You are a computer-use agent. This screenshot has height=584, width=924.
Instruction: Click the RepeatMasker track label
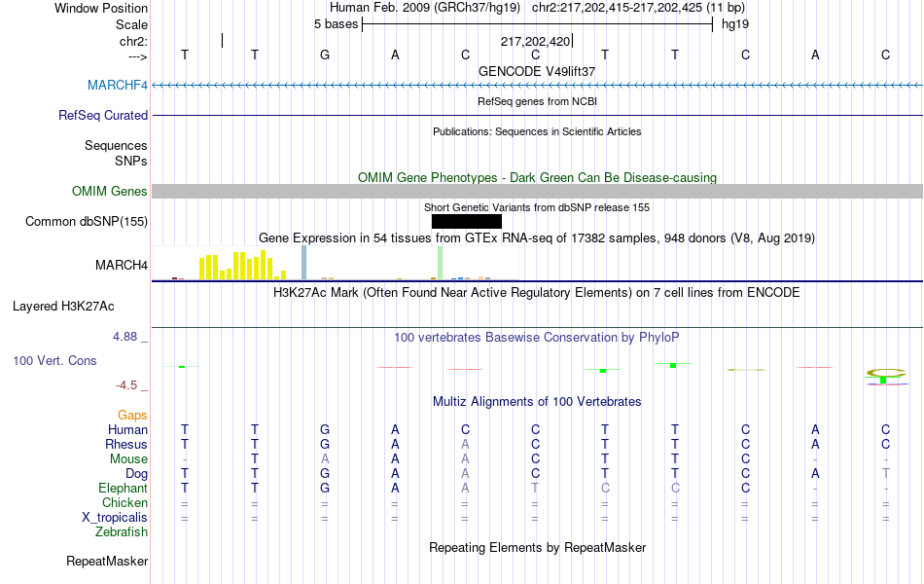107,561
